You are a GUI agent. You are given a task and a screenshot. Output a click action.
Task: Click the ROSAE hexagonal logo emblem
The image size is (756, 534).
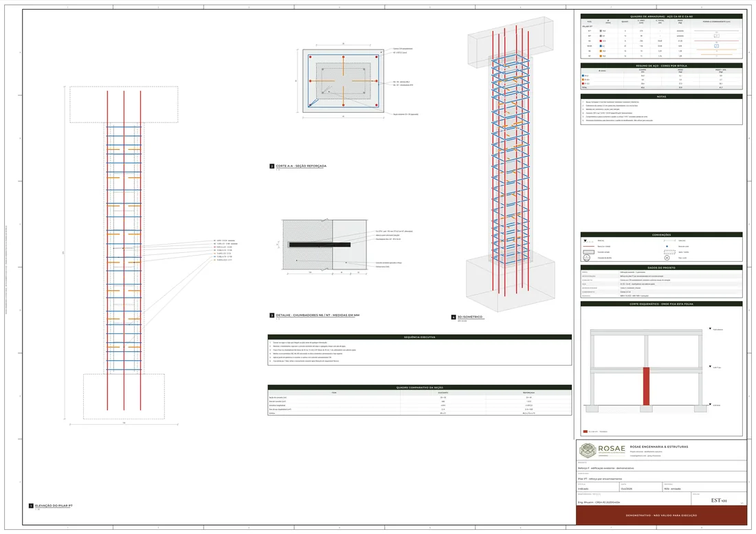[587, 451]
